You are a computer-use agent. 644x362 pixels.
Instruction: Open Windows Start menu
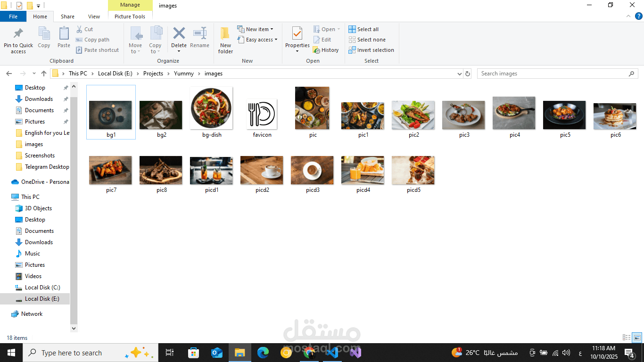11,353
